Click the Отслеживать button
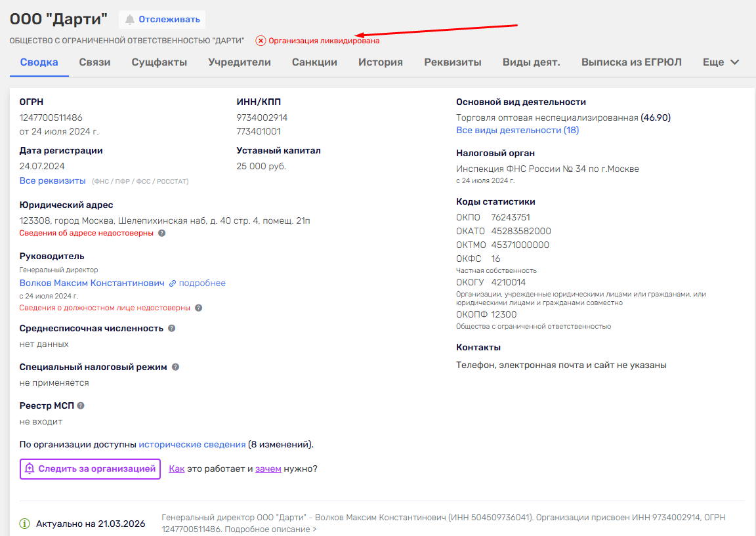The image size is (756, 536). click(x=162, y=20)
